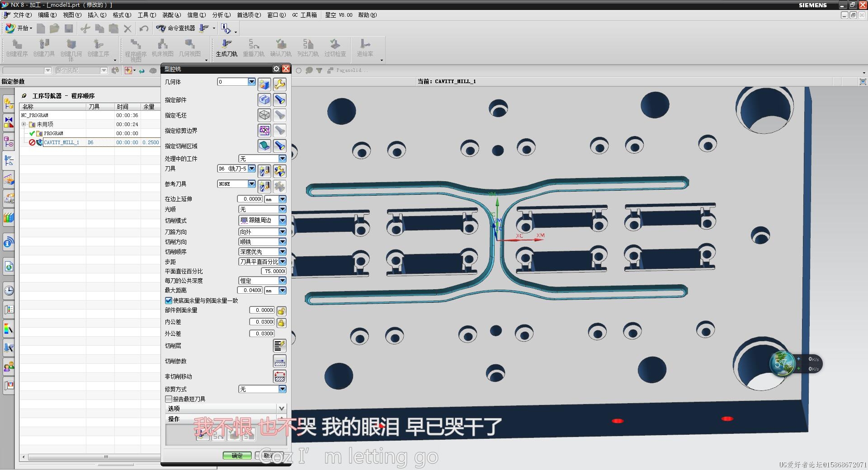Click the new geometry icon beside 几何体

coord(264,85)
